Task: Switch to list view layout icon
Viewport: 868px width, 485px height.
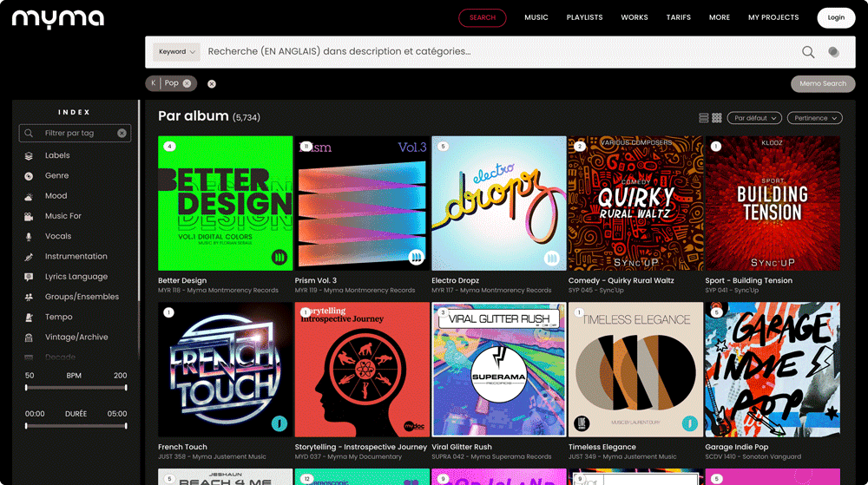Action: (704, 118)
